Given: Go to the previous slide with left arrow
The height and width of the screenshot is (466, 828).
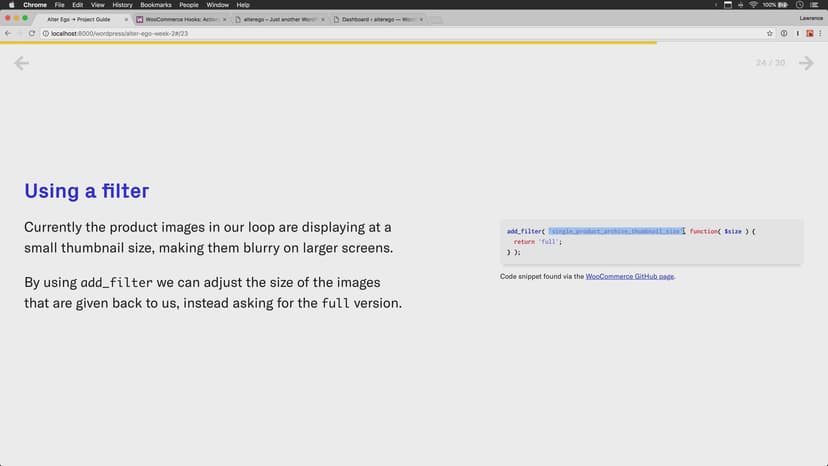Looking at the screenshot, I should (21, 63).
